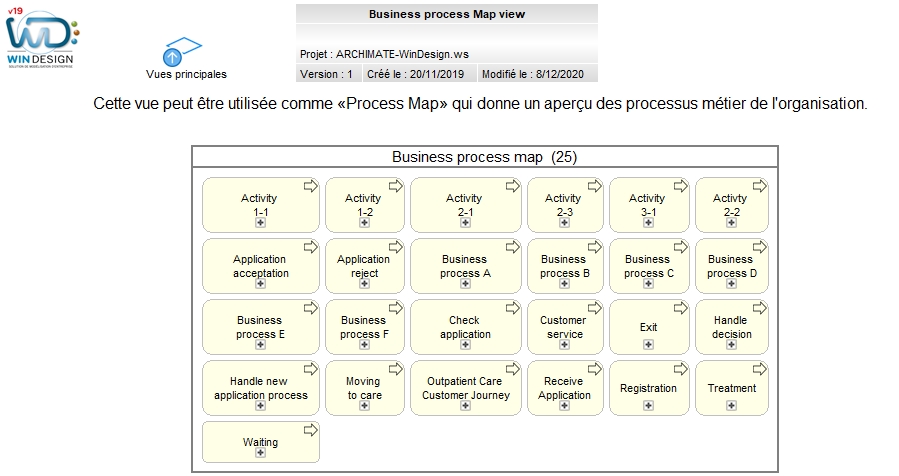Click process arrow icon on Customer service

tap(595, 308)
